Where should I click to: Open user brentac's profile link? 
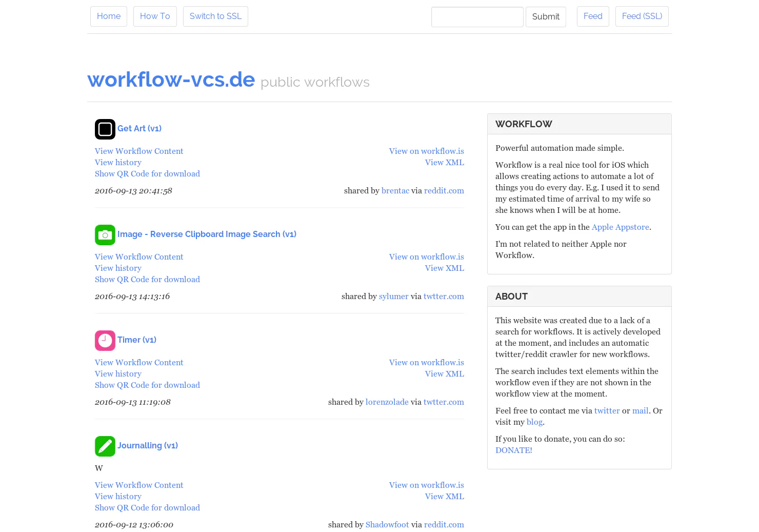395,190
